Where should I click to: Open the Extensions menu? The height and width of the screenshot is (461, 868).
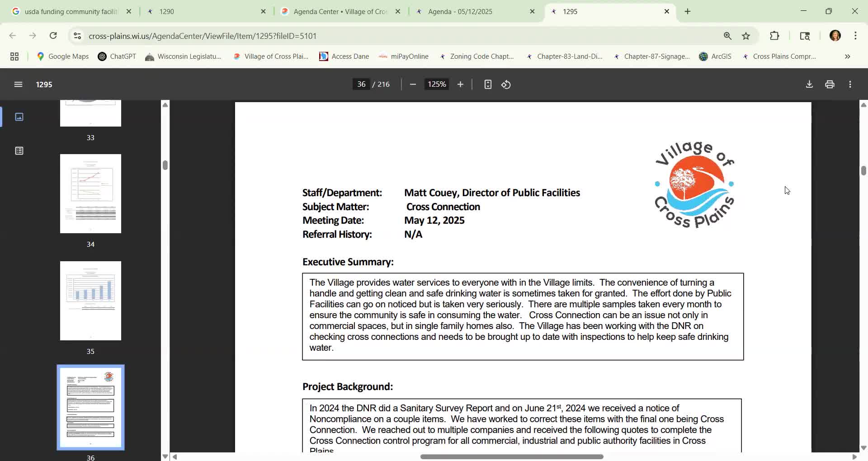(774, 36)
